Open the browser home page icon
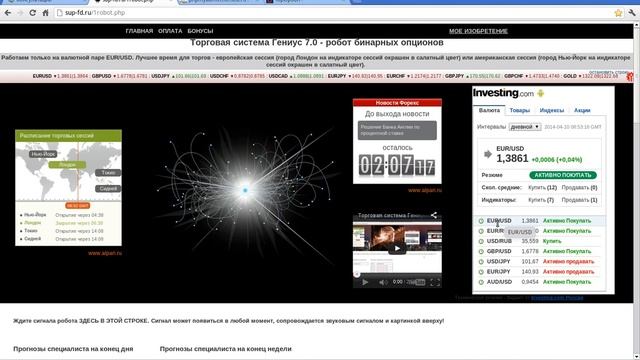This screenshot has height=360, width=640. pyautogui.click(x=45, y=13)
